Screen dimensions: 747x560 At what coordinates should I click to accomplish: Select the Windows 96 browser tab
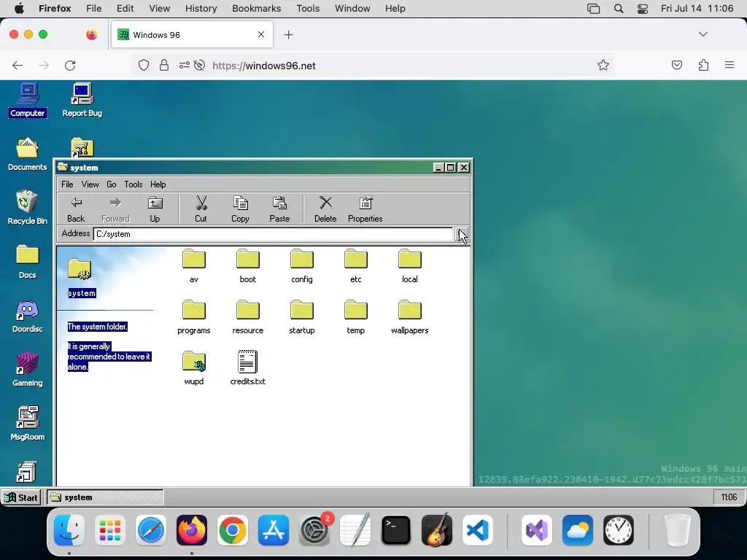tap(192, 35)
